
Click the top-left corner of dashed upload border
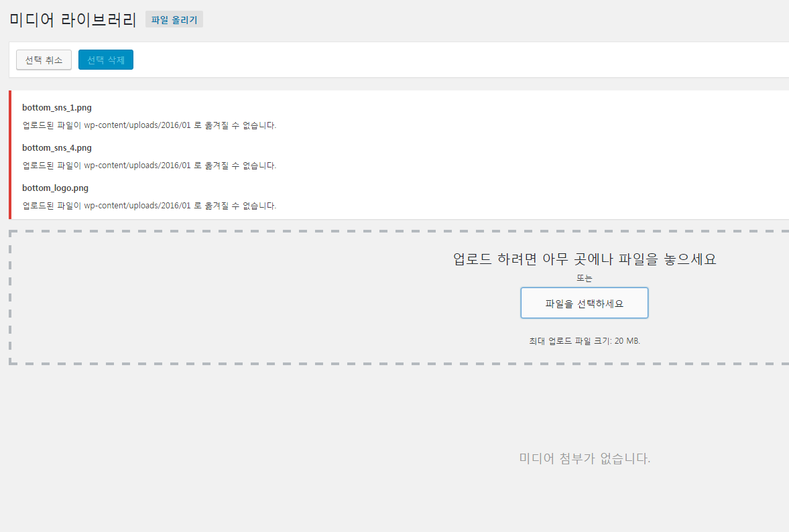11,232
